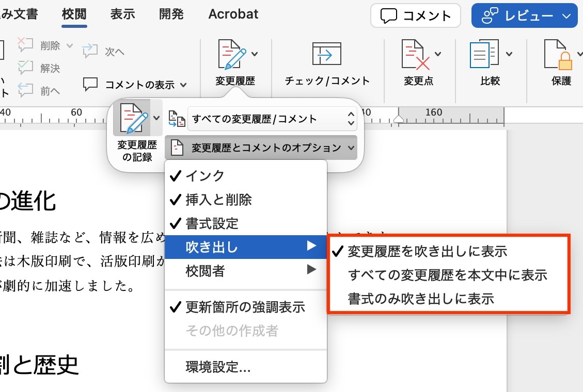This screenshot has width=583, height=392.
Task: Toggle 書式設定 checked item
Action: click(x=245, y=223)
